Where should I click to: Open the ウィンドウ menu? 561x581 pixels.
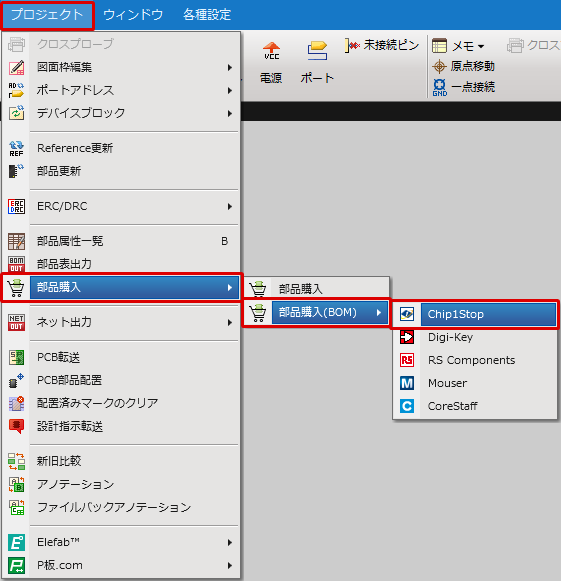(x=133, y=15)
